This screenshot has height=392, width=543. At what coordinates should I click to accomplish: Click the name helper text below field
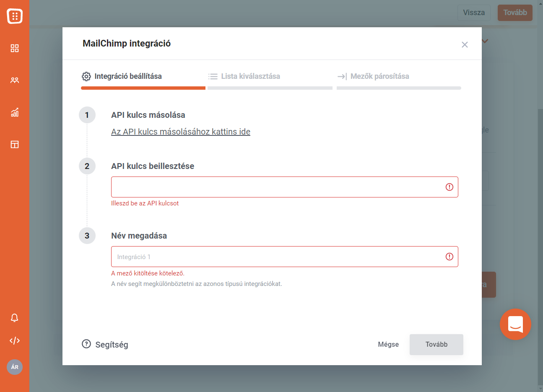(197, 284)
